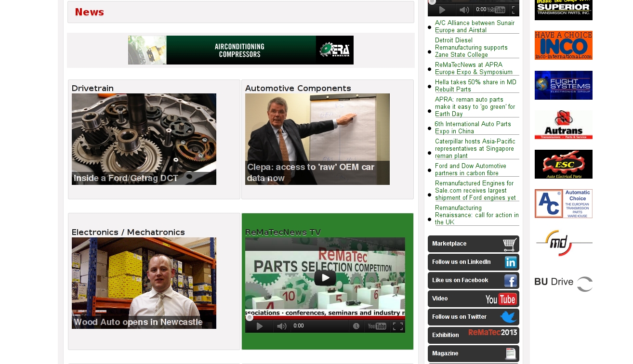Read Hella takes 50% share article
Viewport: 633px width, 364px height.
coord(475,86)
